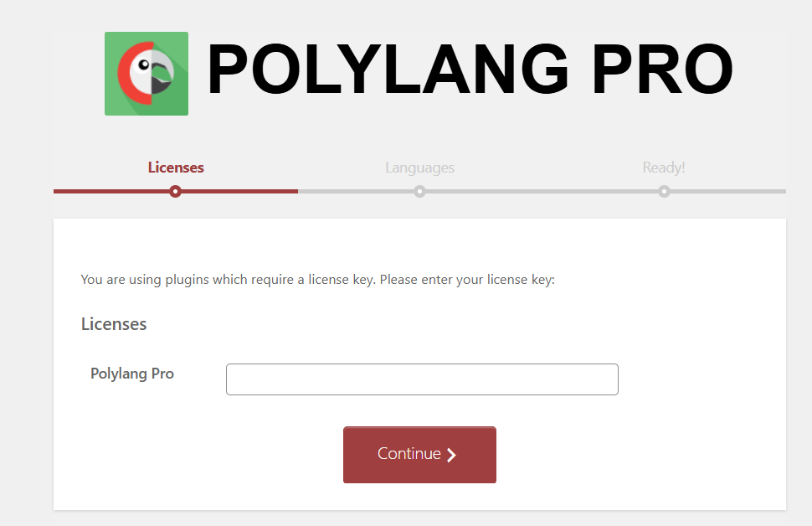Select the Languages step label
This screenshot has height=526, width=812.
[x=420, y=168]
